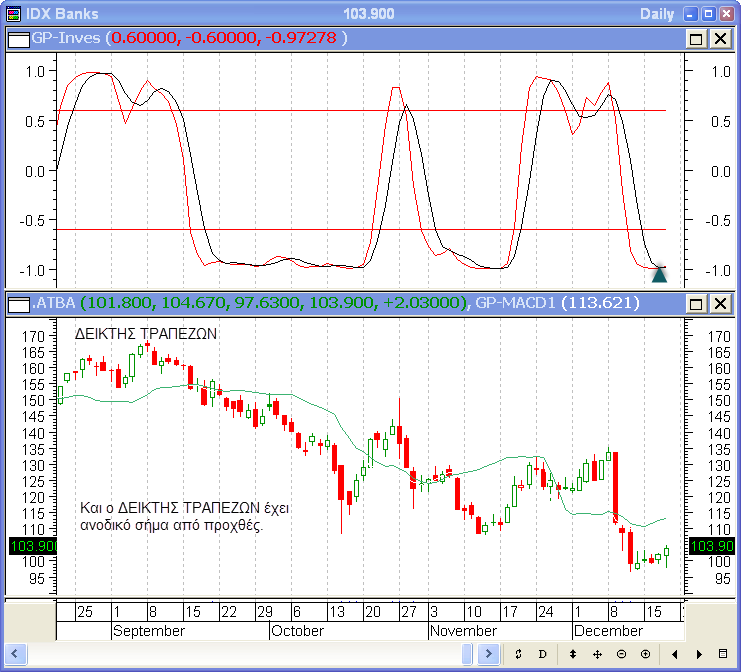Maximize the GP-Inves indicator pane
741x672 pixels.
click(696, 39)
